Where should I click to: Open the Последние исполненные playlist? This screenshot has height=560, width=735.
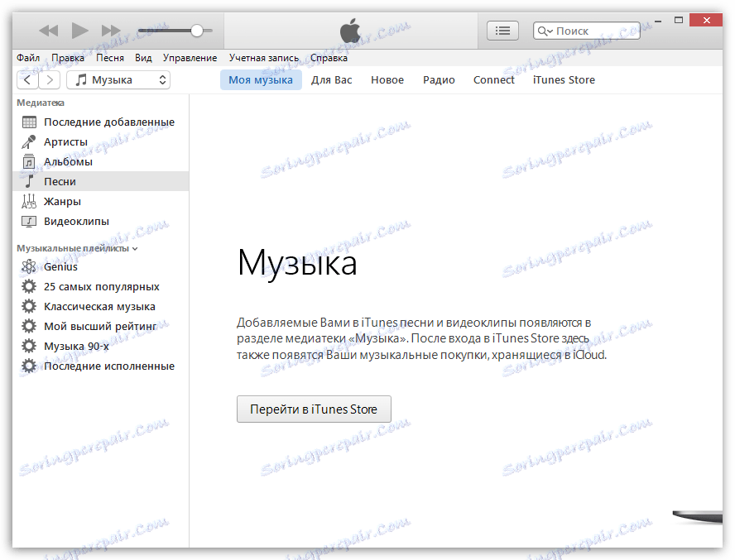(x=101, y=366)
